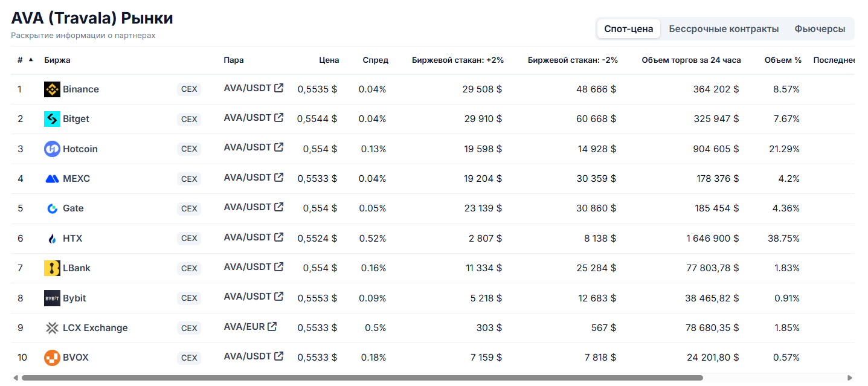
Task: Open external link icon for HTX AVA/USDT
Action: [278, 237]
